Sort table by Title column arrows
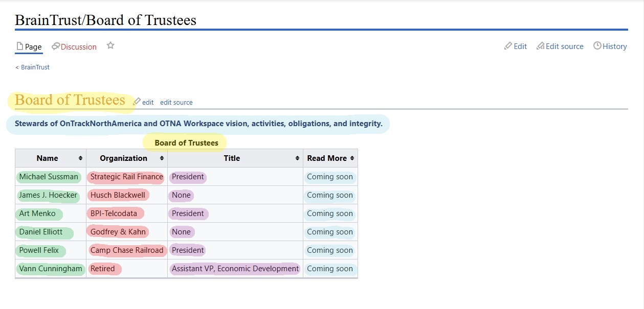The width and height of the screenshot is (644, 309). [x=297, y=158]
